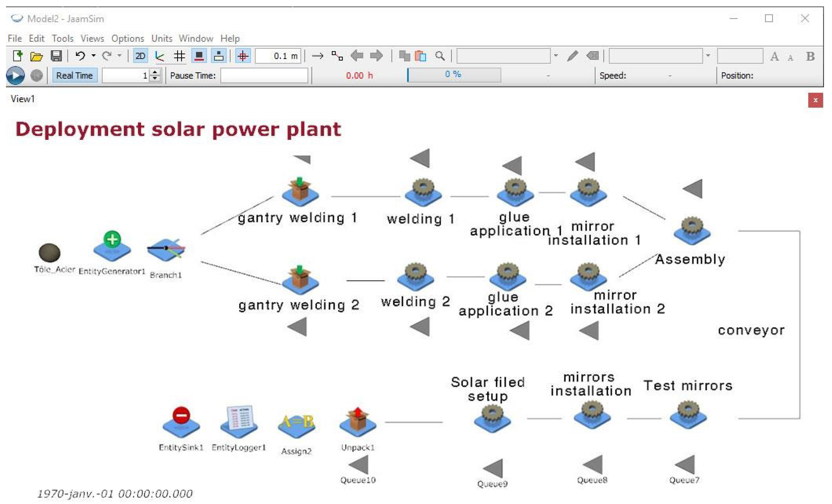The image size is (832, 504).
Task: Open the Units menu
Action: click(162, 39)
